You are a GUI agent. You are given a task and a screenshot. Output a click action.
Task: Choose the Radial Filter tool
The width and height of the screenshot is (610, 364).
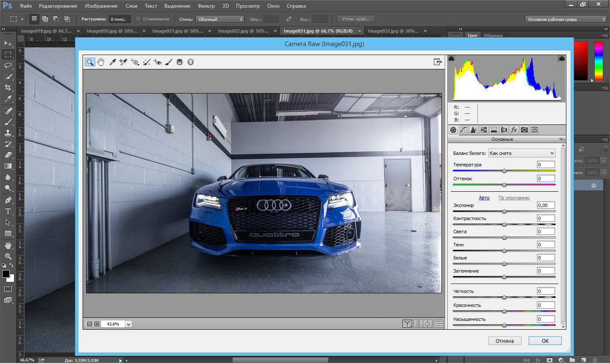coord(191,62)
